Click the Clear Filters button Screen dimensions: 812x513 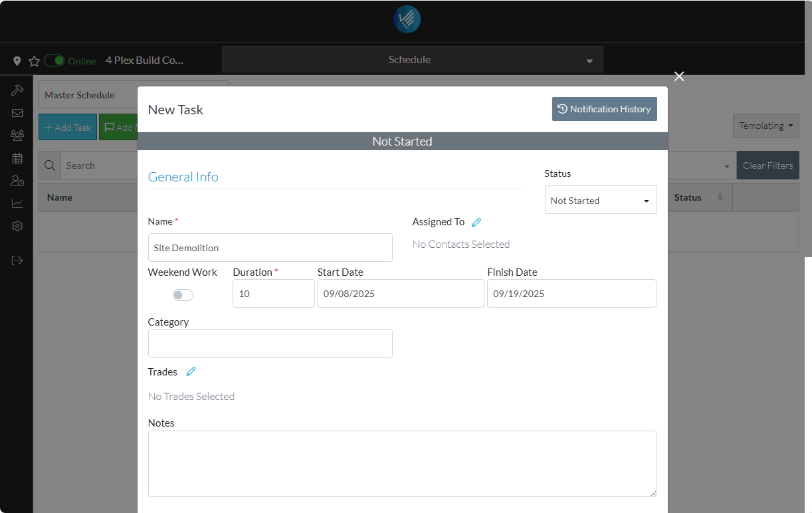pyautogui.click(x=767, y=165)
